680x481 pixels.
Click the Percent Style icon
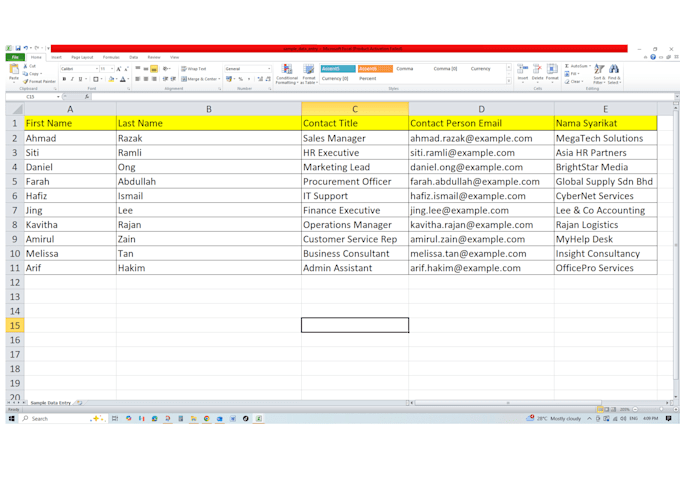tap(241, 79)
